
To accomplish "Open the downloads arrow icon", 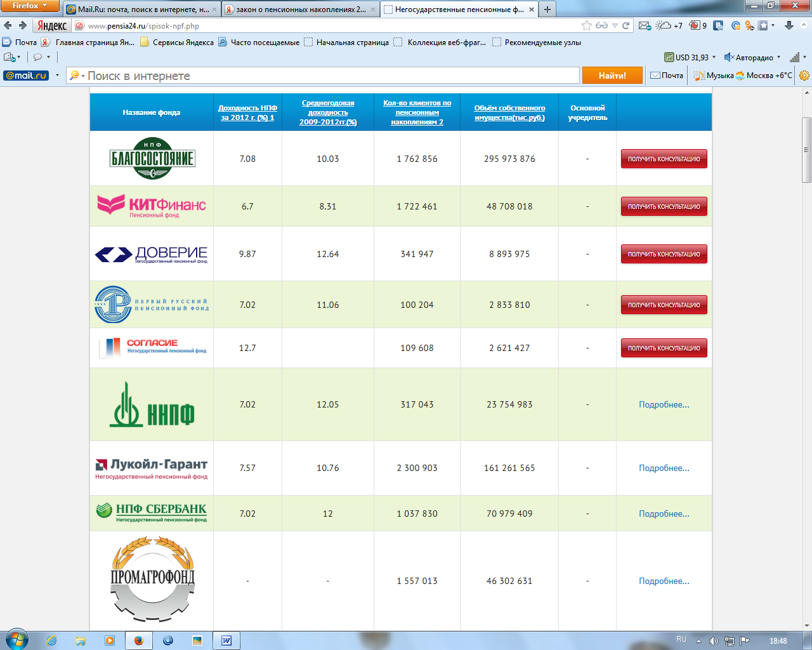I will pos(789,25).
